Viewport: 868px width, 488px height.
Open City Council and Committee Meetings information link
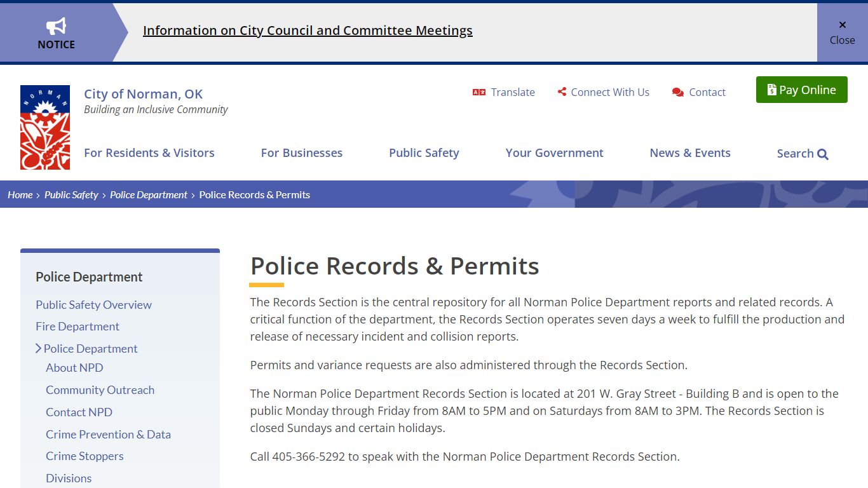pyautogui.click(x=308, y=30)
